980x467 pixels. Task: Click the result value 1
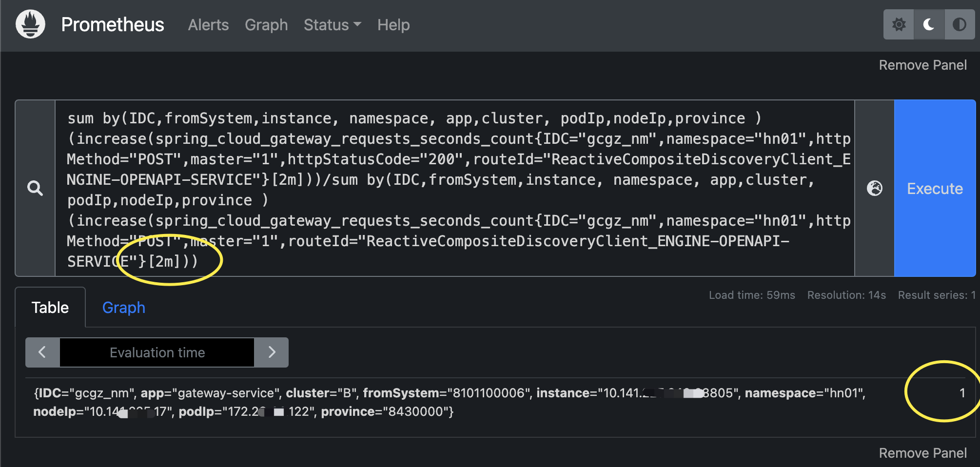coord(962,393)
